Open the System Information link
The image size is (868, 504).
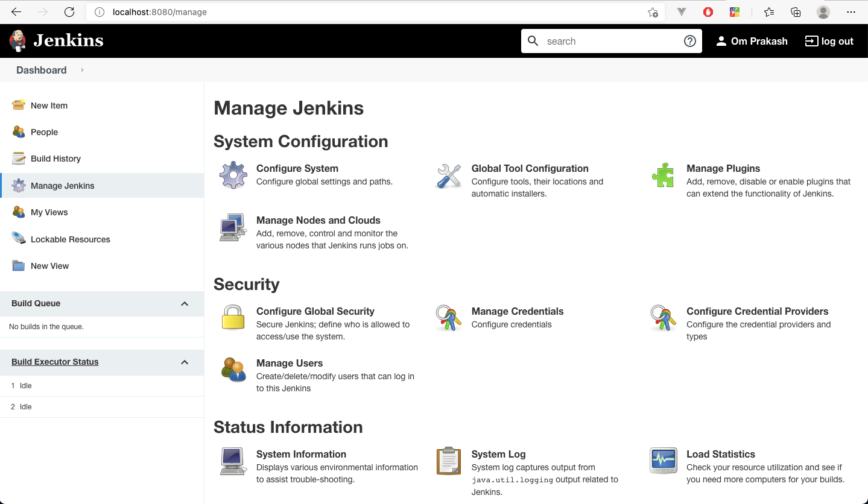[302, 454]
